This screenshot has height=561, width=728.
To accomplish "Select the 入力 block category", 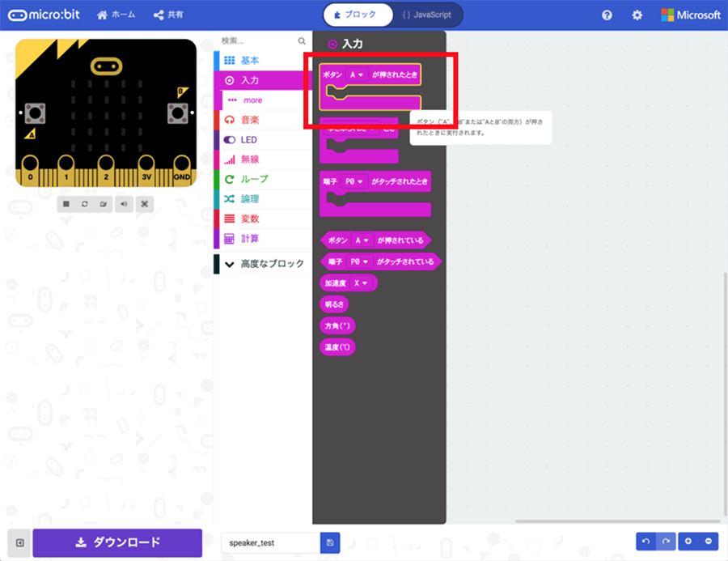I will click(263, 80).
